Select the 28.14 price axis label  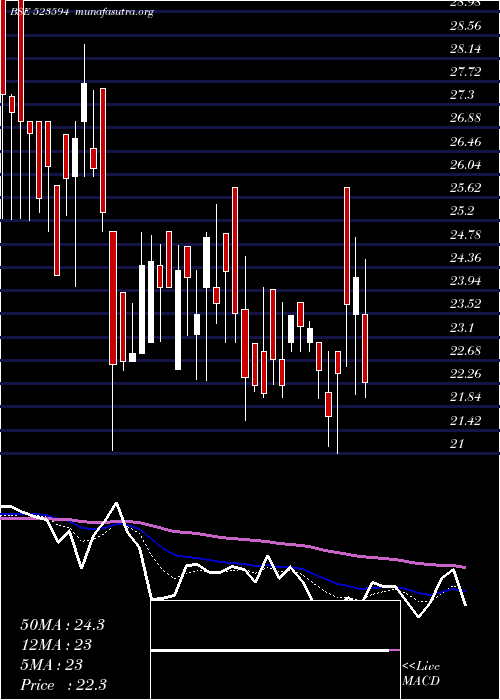(x=466, y=49)
